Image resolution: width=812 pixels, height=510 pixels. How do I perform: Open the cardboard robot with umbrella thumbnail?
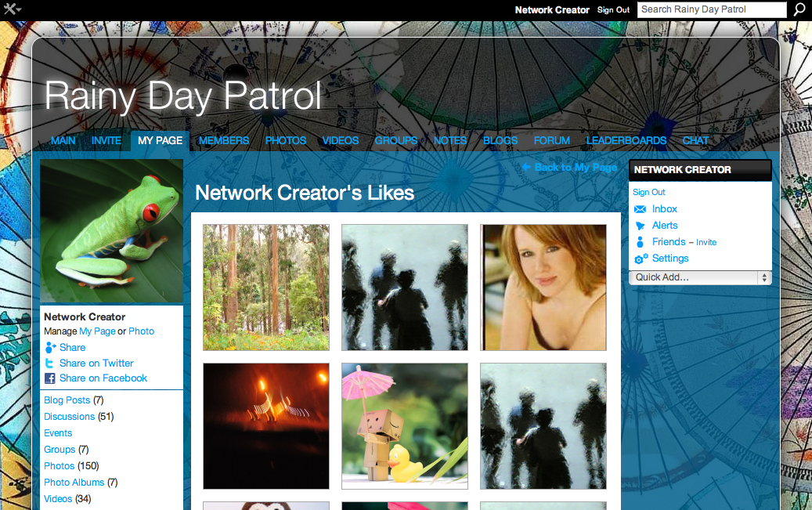[x=405, y=426]
